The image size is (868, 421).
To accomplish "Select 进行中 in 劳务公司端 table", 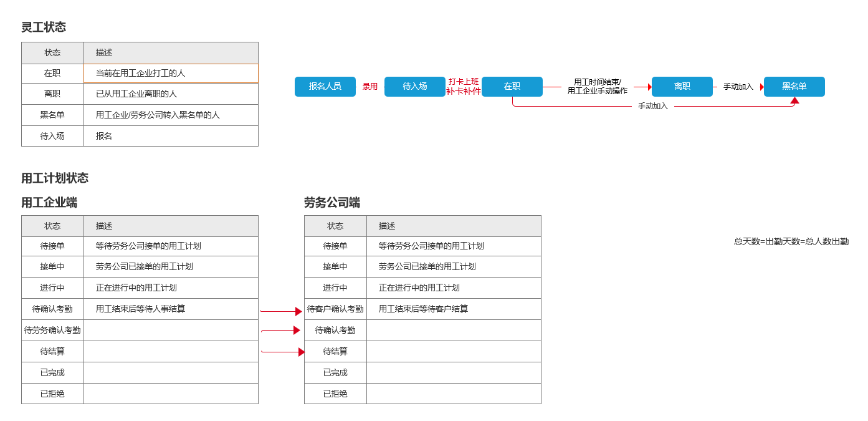I will (x=335, y=288).
